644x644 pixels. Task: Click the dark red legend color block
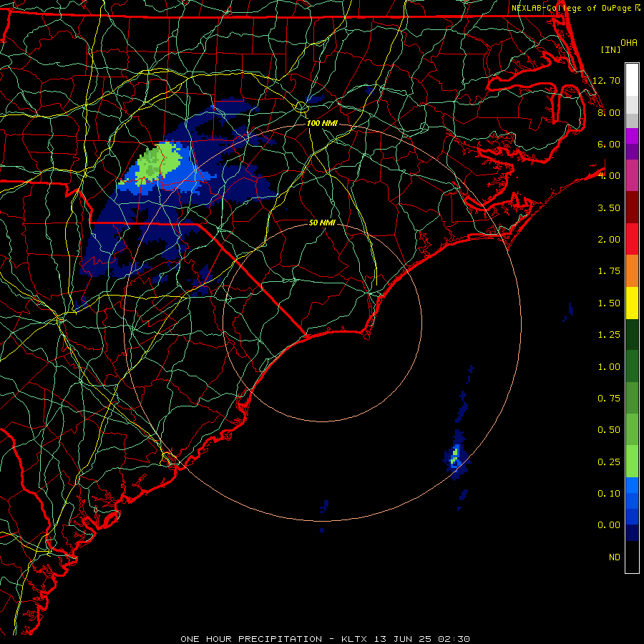(632, 208)
